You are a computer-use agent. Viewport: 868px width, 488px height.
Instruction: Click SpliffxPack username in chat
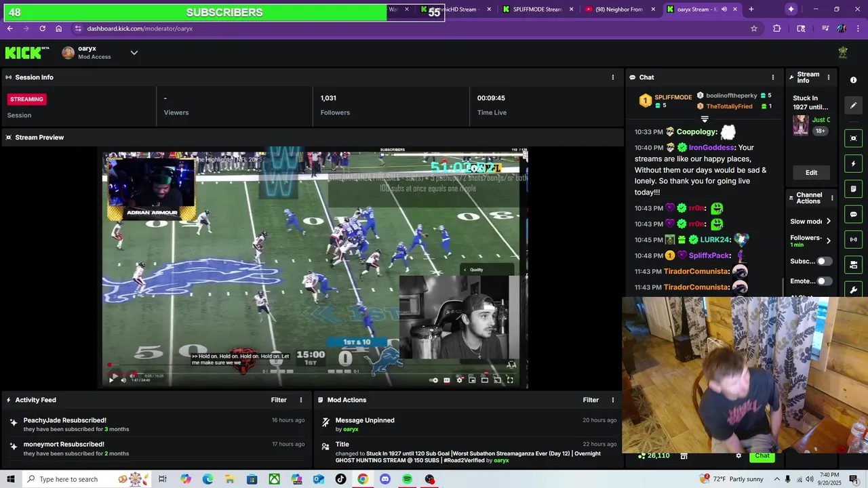coord(709,256)
